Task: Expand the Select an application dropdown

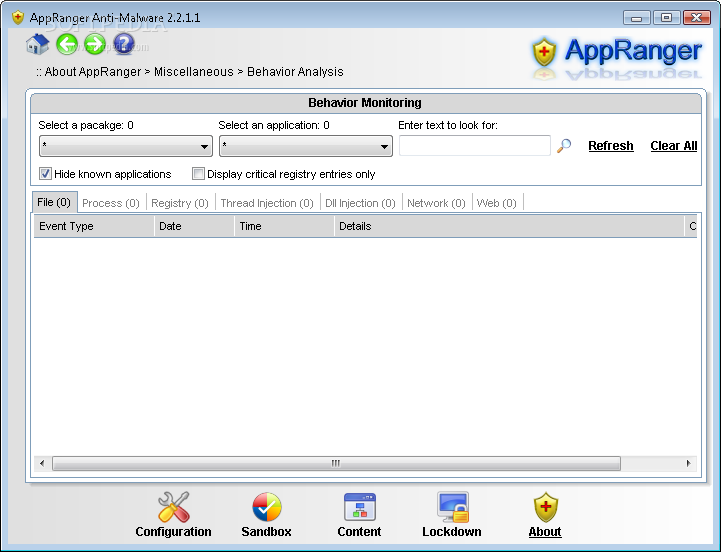Action: [306, 146]
